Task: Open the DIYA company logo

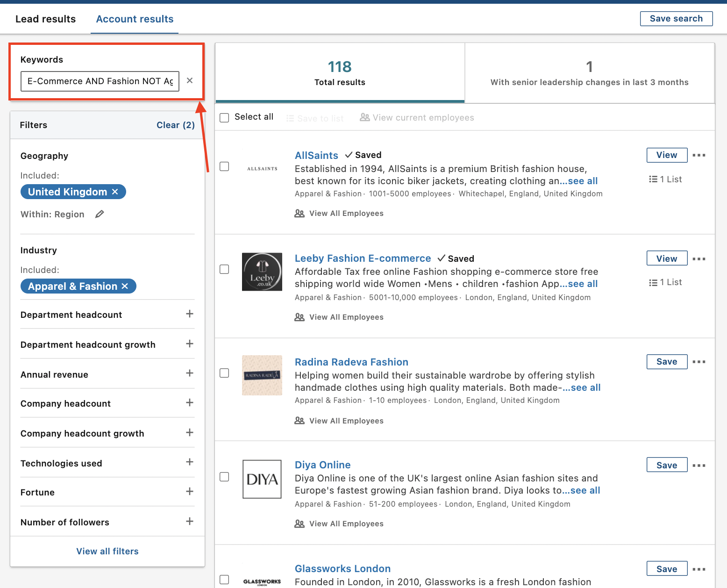Action: (x=262, y=479)
